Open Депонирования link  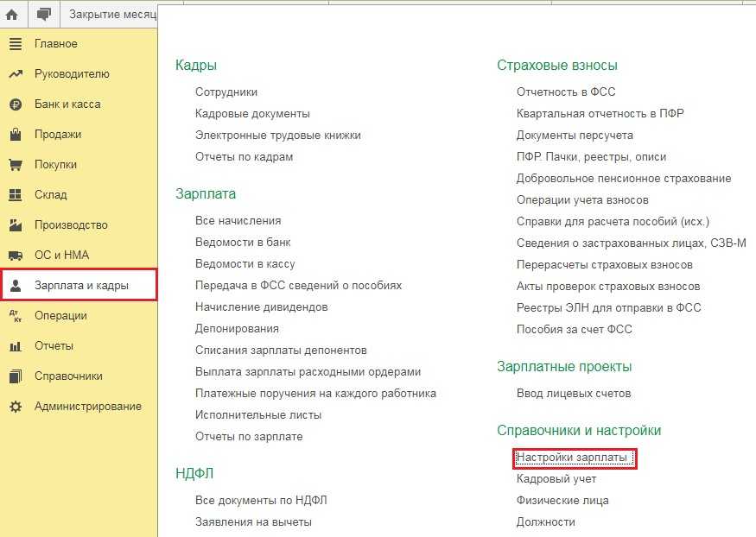237,329
